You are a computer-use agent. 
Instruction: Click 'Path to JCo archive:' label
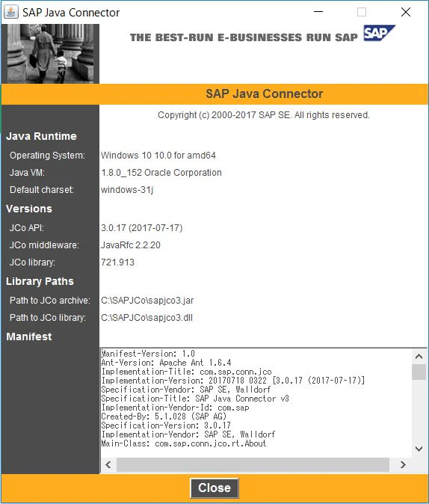50,300
